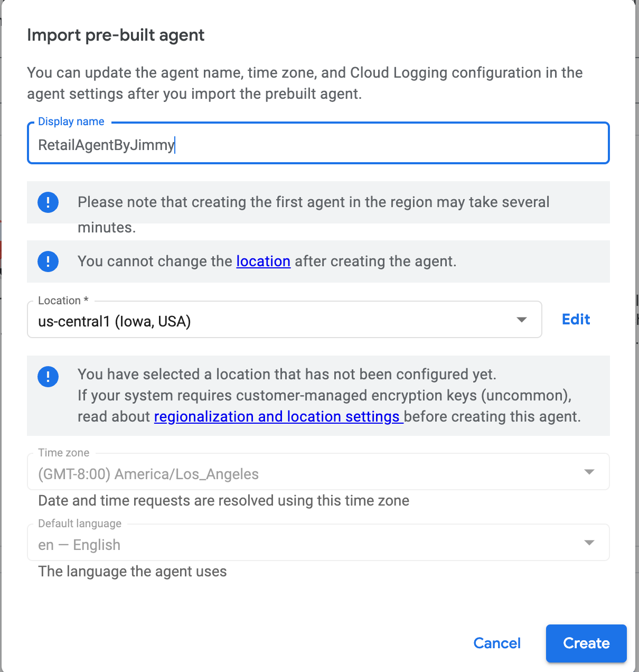
Task: Click the Time zone dropdown arrow
Action: (x=589, y=472)
